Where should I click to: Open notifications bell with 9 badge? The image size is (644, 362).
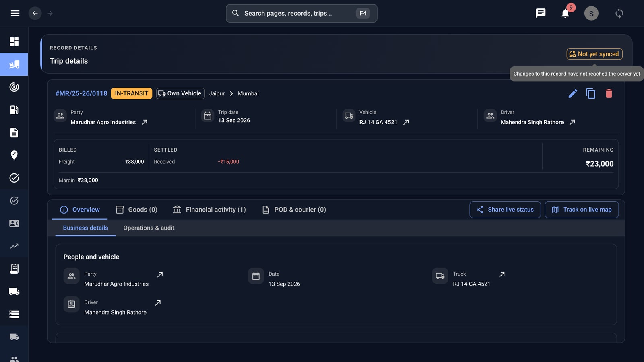coord(566,13)
